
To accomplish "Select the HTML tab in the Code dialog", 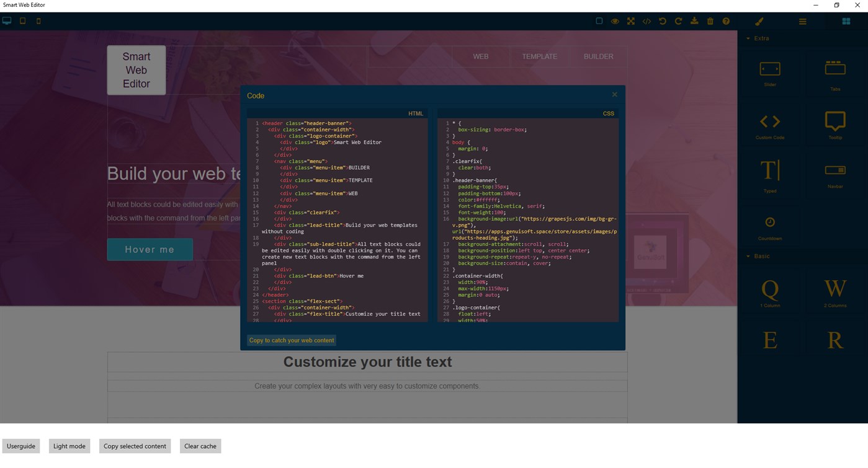I will 416,113.
